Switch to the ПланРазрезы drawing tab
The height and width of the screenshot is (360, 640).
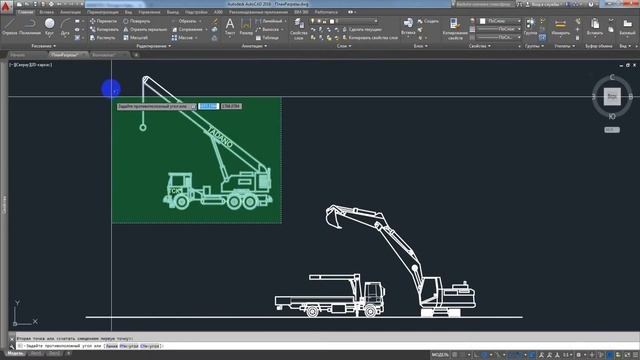67,55
